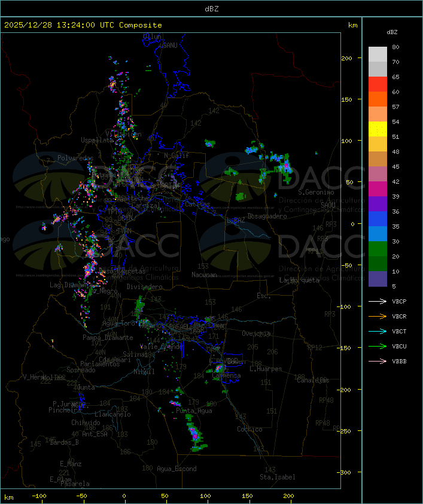Click the Agua_Escond place label

point(176,469)
